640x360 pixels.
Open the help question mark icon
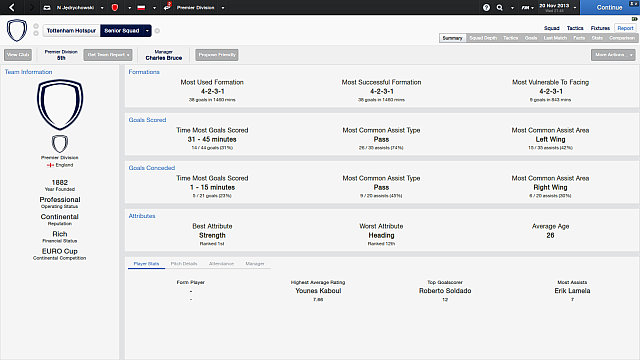click(x=486, y=7)
